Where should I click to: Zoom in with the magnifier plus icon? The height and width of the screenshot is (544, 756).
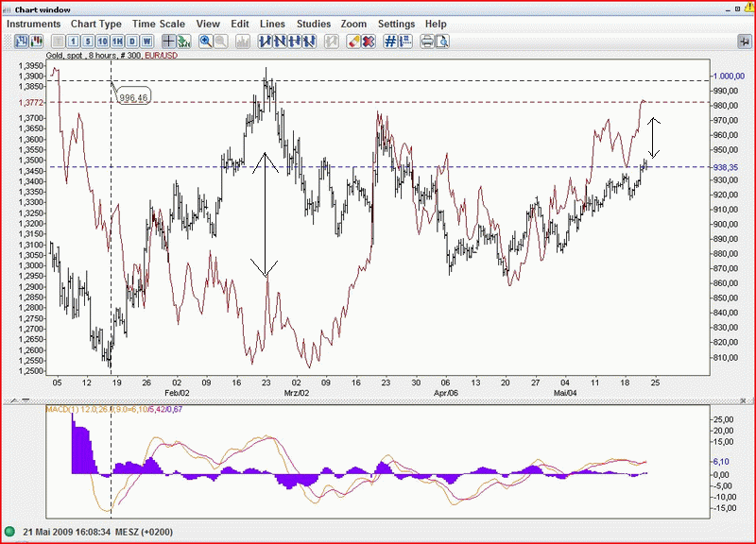pos(205,42)
